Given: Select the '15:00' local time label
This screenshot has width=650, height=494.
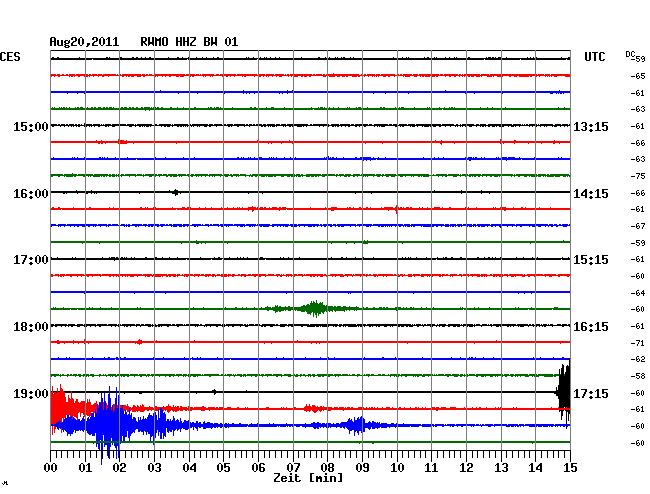Looking at the screenshot, I should (x=31, y=126).
